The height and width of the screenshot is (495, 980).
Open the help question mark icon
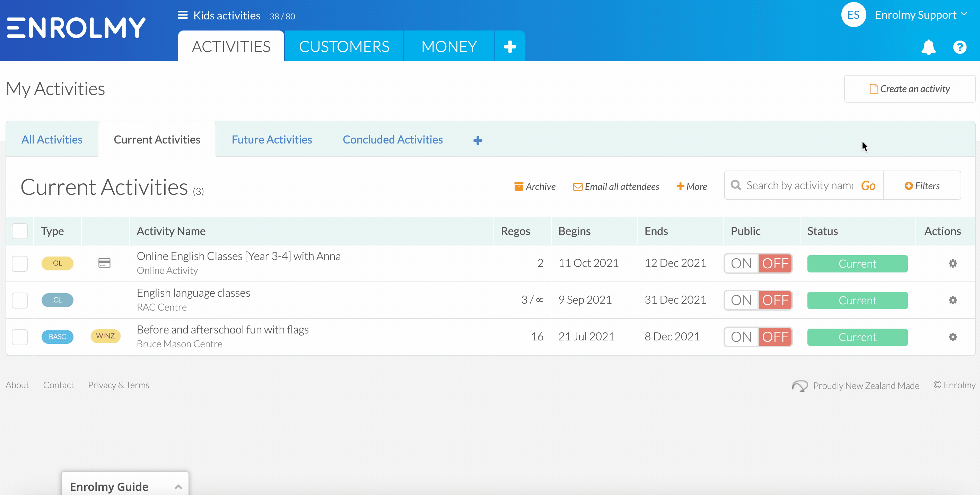(x=960, y=47)
